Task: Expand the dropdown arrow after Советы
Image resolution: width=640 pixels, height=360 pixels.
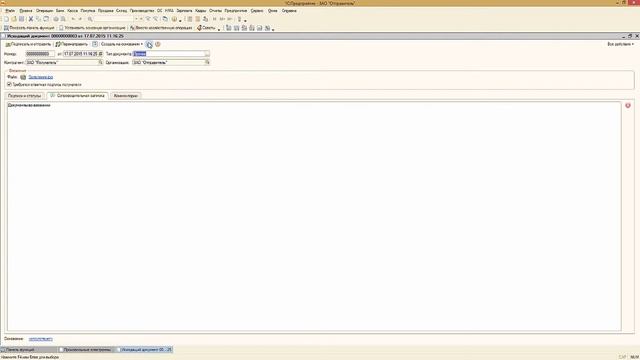Action: pyautogui.click(x=219, y=29)
